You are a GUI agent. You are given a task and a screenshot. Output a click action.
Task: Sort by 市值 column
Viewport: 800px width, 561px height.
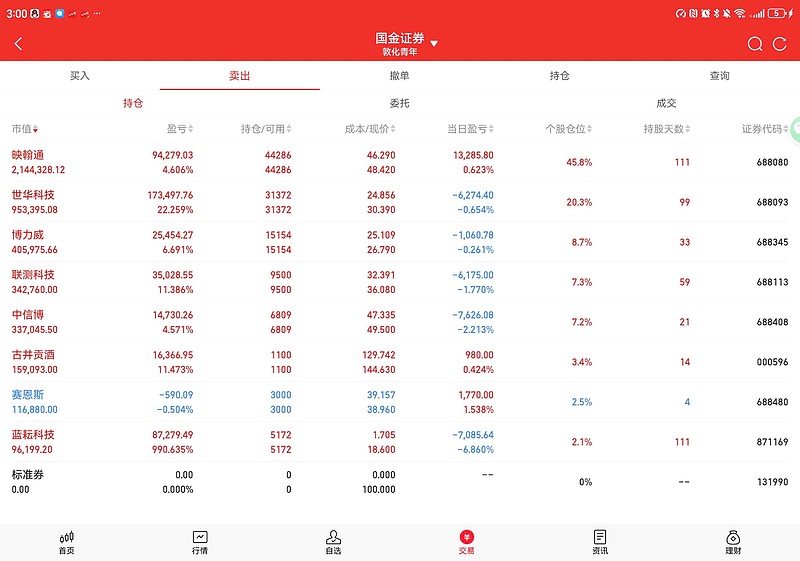(x=24, y=129)
